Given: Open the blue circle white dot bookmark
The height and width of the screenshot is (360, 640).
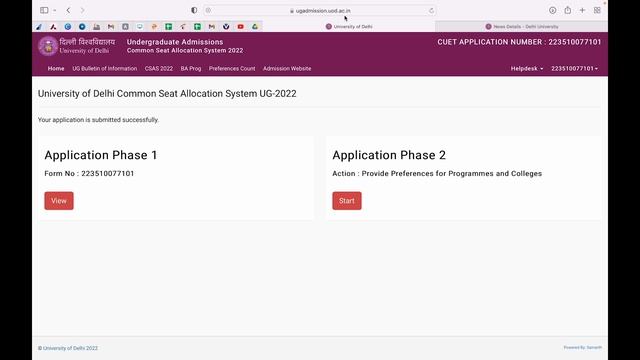Looking at the screenshot, I should (82, 27).
